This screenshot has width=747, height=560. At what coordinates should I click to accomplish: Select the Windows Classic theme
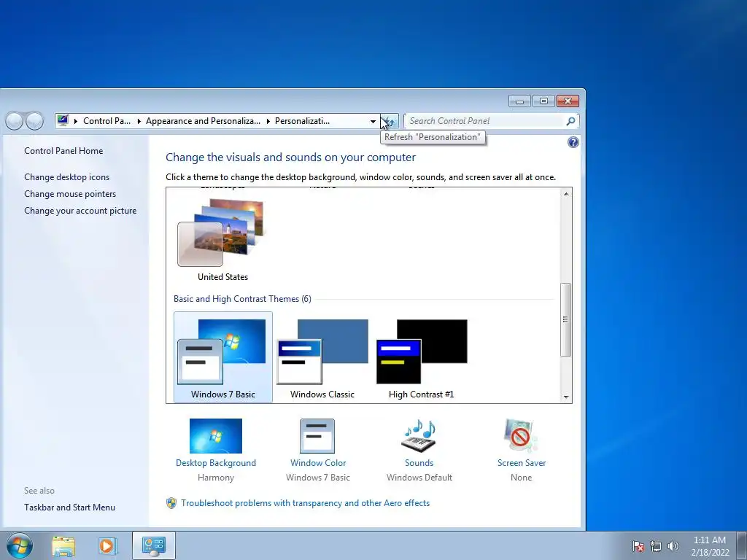point(322,357)
